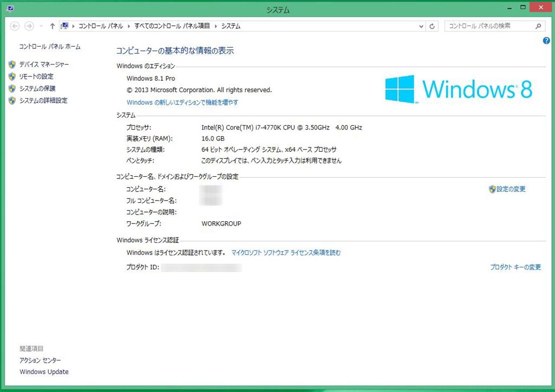Select すべてのコントロール パネル項目 in the breadcrumb
The height and width of the screenshot is (392, 555).
(172, 26)
